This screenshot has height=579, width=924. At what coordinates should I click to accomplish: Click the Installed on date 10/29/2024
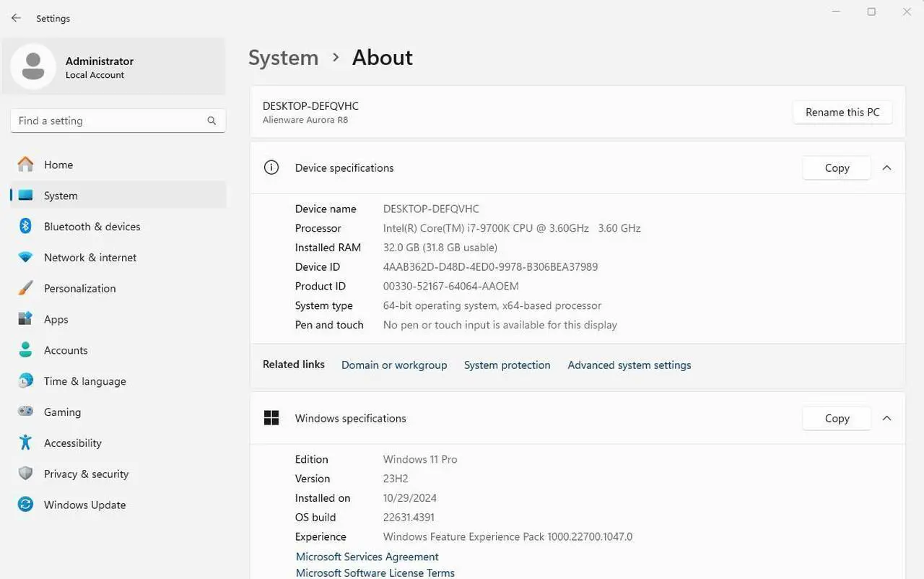coord(409,498)
